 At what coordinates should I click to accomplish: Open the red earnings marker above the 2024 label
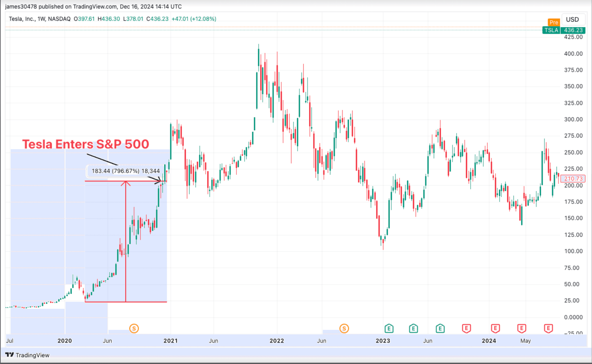pyautogui.click(x=495, y=328)
